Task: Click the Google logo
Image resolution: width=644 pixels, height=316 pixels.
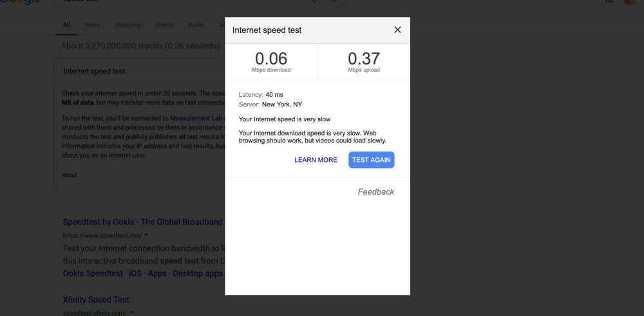Action: click(x=20, y=2)
